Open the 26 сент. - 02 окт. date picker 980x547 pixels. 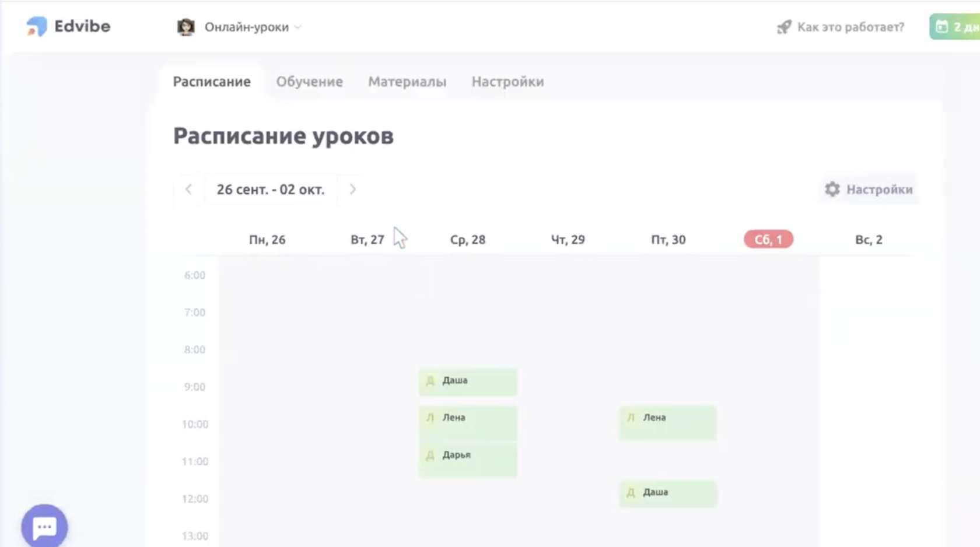(270, 190)
